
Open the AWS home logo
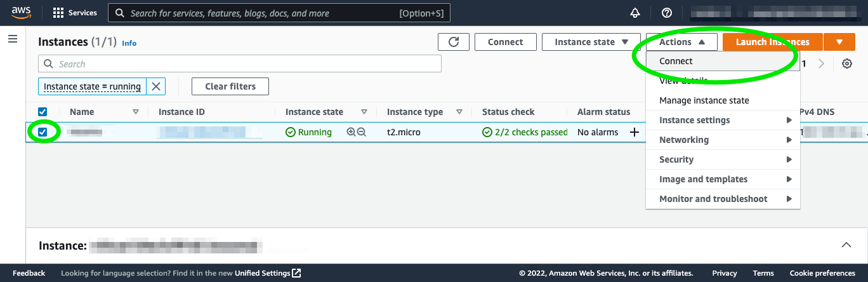click(x=21, y=13)
